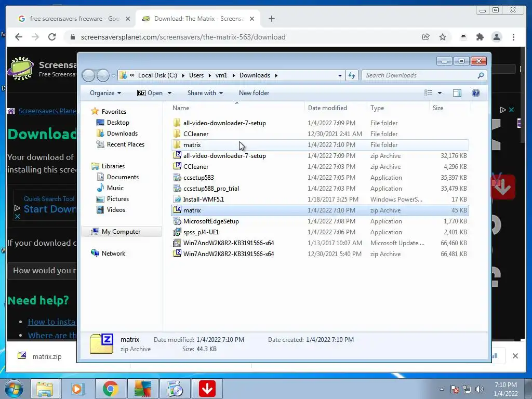Expand the Downloads breadcrumb arrow
532x399 pixels.
click(x=276, y=75)
